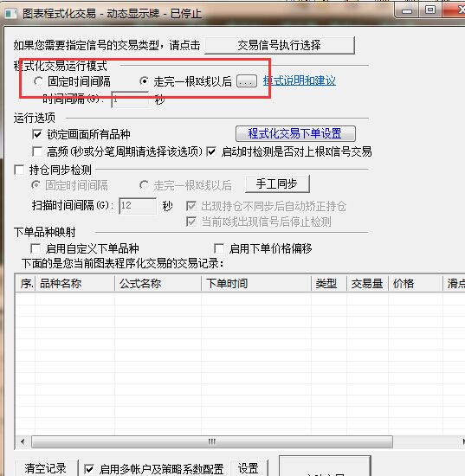Click the 手工同步 button
This screenshot has width=465, height=476.
pos(277,183)
